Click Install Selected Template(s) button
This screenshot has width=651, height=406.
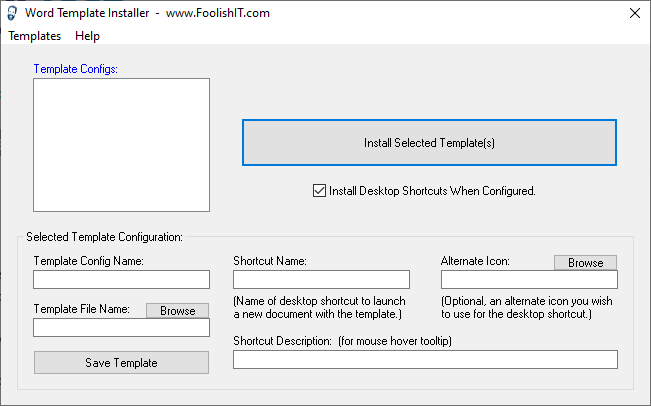click(429, 143)
